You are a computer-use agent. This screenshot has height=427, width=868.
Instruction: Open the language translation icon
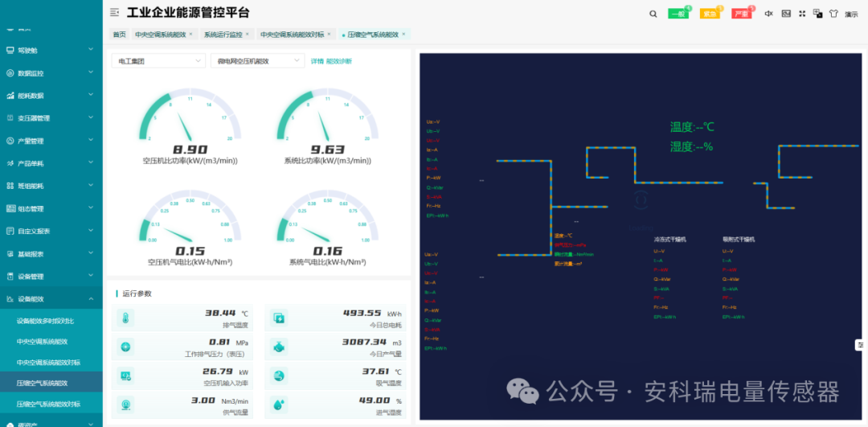817,14
